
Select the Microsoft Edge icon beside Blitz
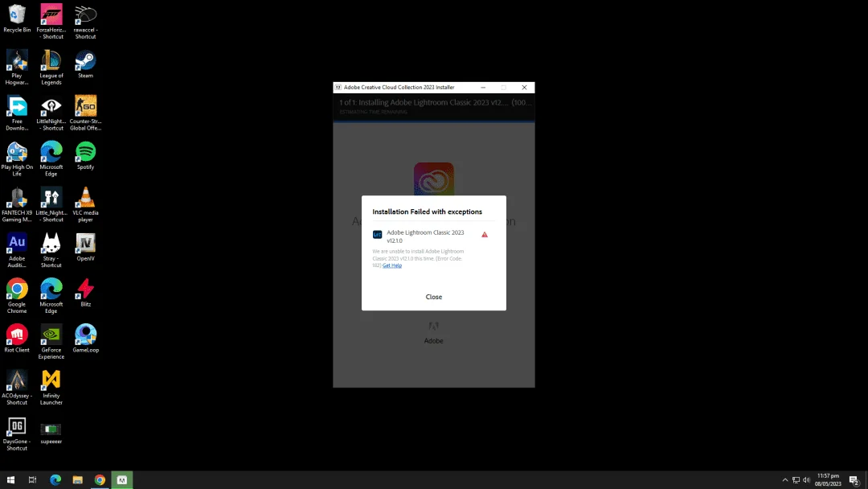51,296
